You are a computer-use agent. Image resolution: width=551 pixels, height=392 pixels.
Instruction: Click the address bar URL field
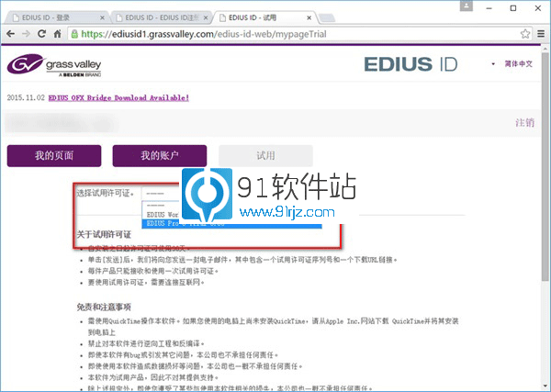click(275, 32)
